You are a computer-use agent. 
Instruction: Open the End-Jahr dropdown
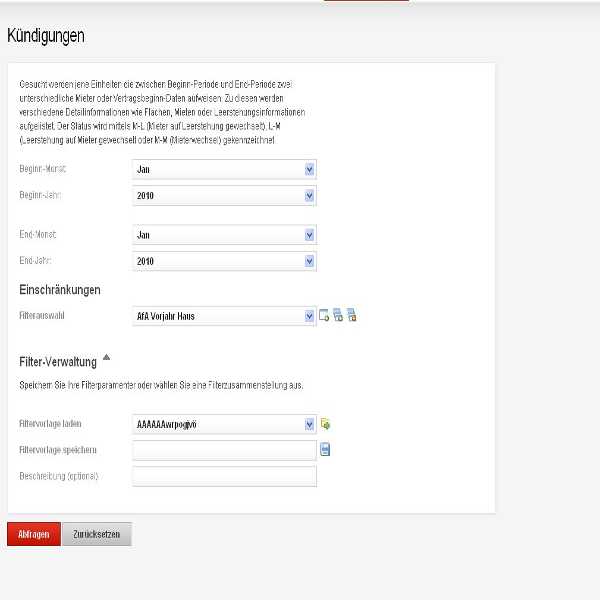[224, 261]
